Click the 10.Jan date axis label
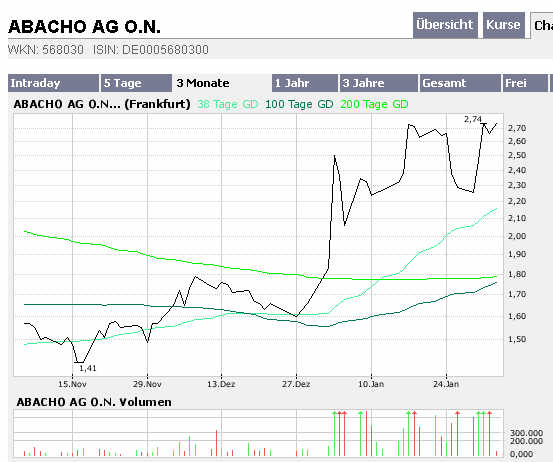Screen dimensions: 553x462 click(371, 384)
